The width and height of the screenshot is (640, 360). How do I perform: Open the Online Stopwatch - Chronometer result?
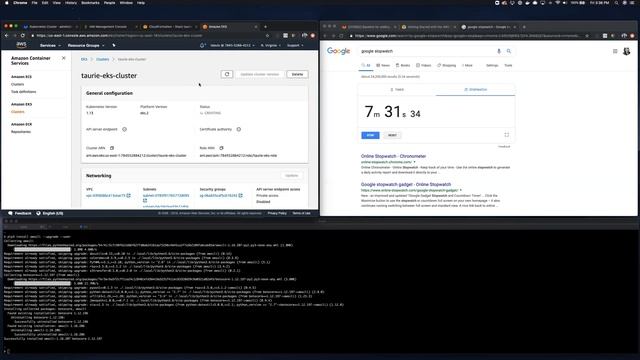pyautogui.click(x=393, y=156)
